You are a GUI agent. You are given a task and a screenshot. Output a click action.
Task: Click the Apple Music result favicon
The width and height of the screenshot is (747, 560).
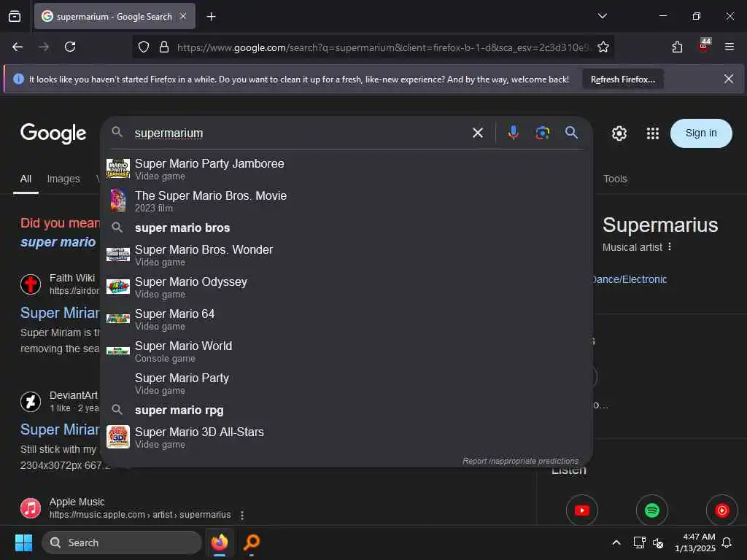[x=31, y=508]
